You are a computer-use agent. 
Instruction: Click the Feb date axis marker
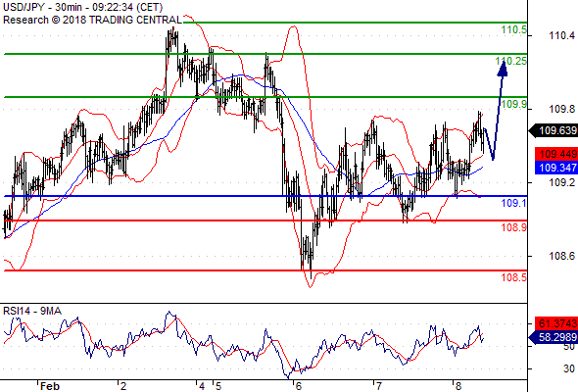[50, 386]
